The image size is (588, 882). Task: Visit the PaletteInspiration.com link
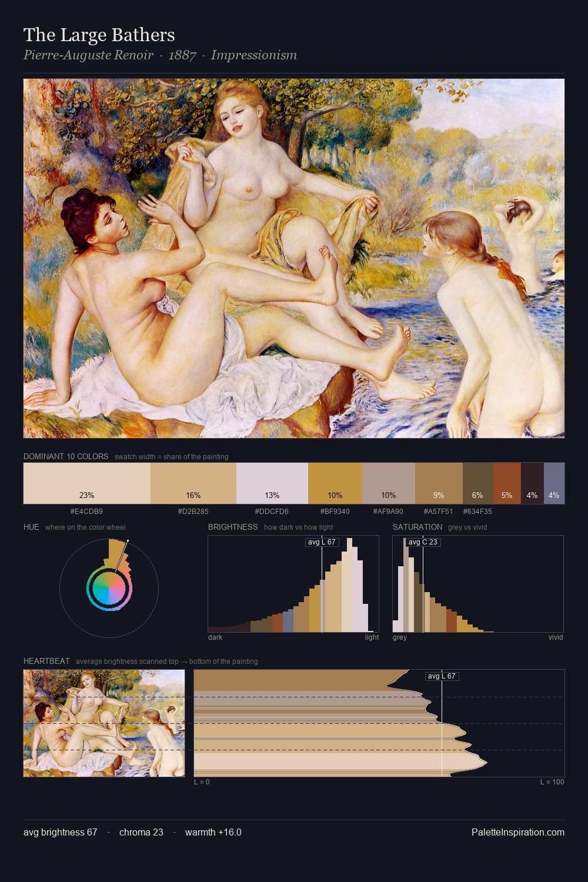point(518,833)
